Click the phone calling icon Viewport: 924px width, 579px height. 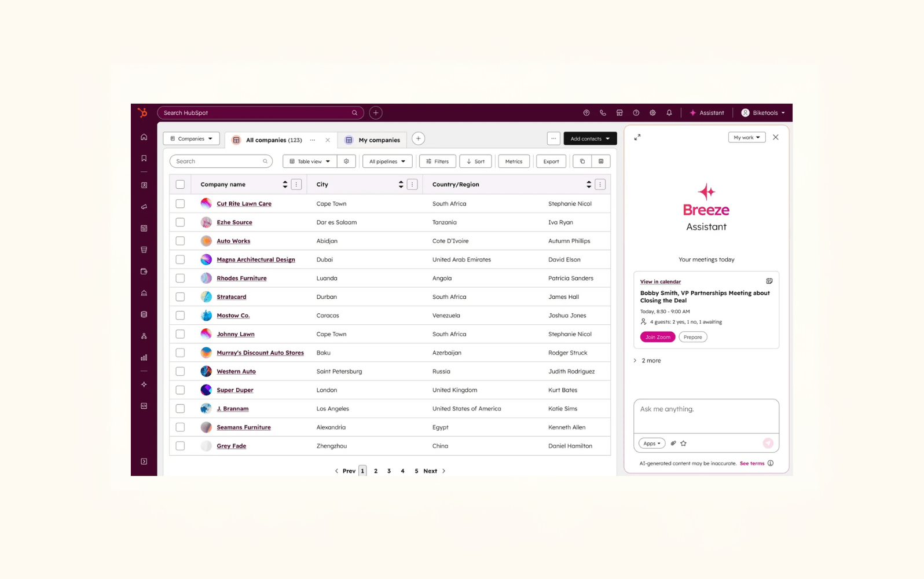coord(603,113)
